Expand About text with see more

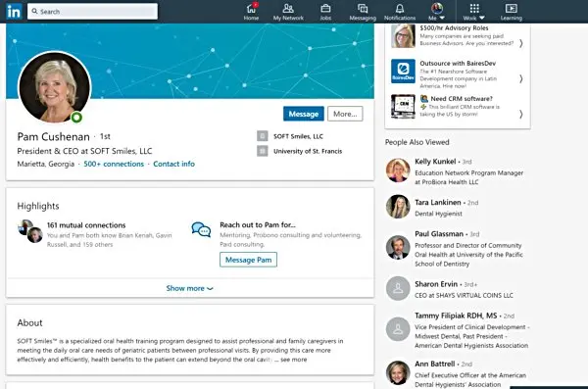(294, 360)
